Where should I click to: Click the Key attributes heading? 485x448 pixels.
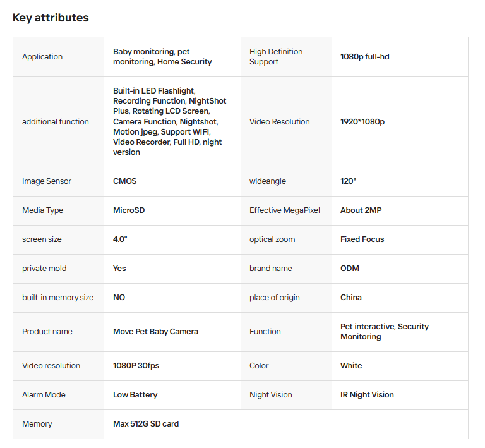(x=51, y=18)
